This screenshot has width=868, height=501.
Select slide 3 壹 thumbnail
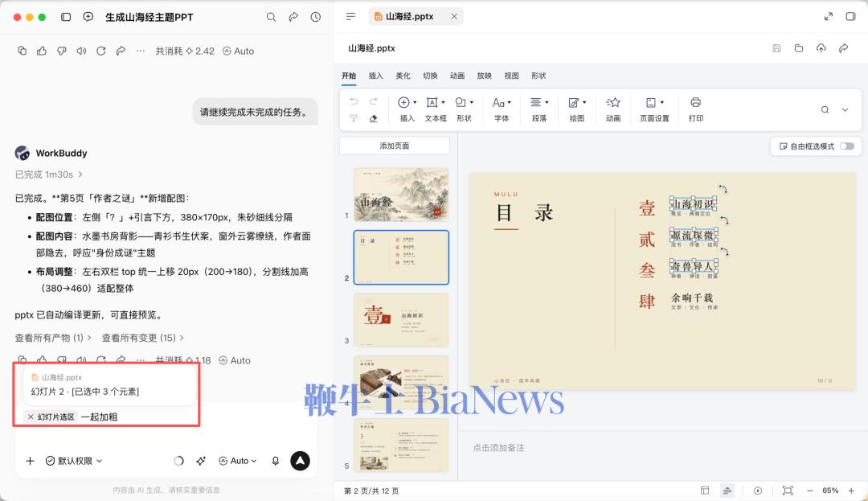coord(401,320)
